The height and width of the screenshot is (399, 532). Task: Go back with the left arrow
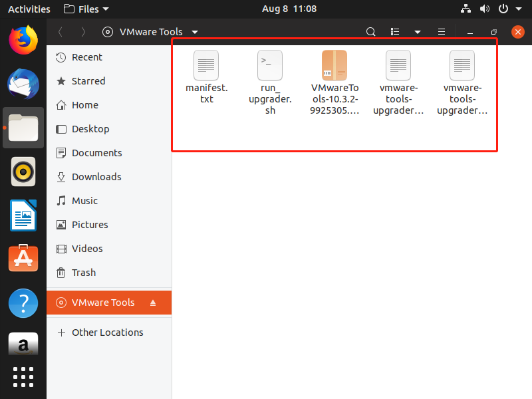tap(61, 32)
